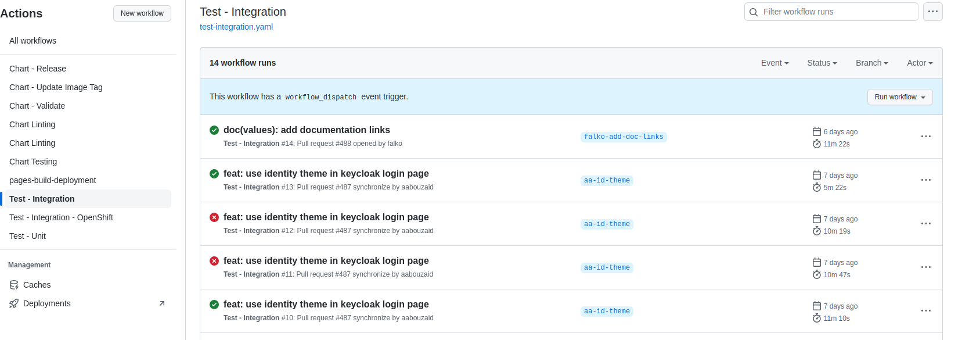This screenshot has width=980, height=340.
Task: Click the calendar icon beside 6 days ago
Action: [x=817, y=132]
